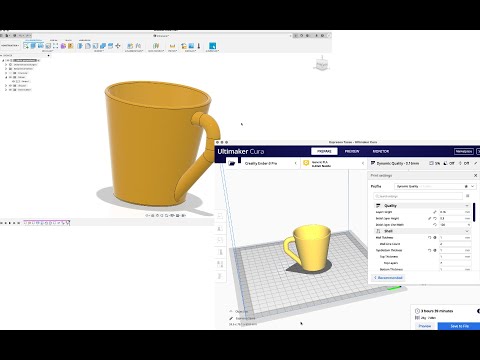Collapse the Shell settings section in Cura

coord(467,231)
